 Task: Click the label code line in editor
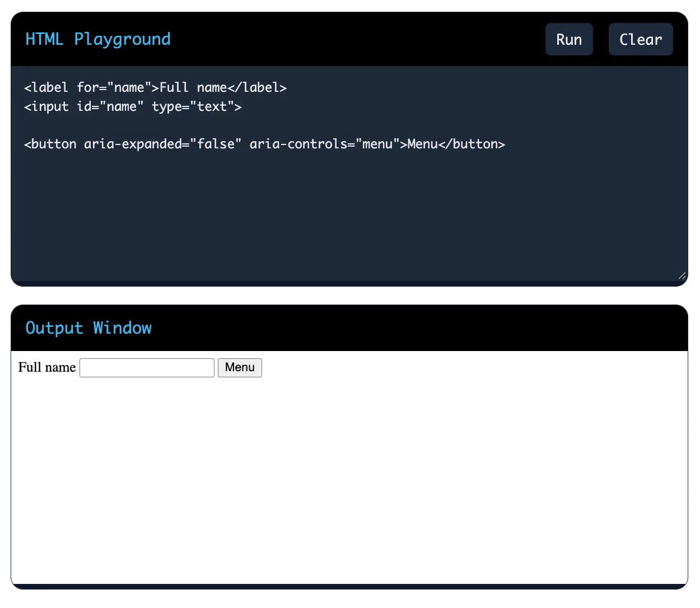click(x=156, y=87)
